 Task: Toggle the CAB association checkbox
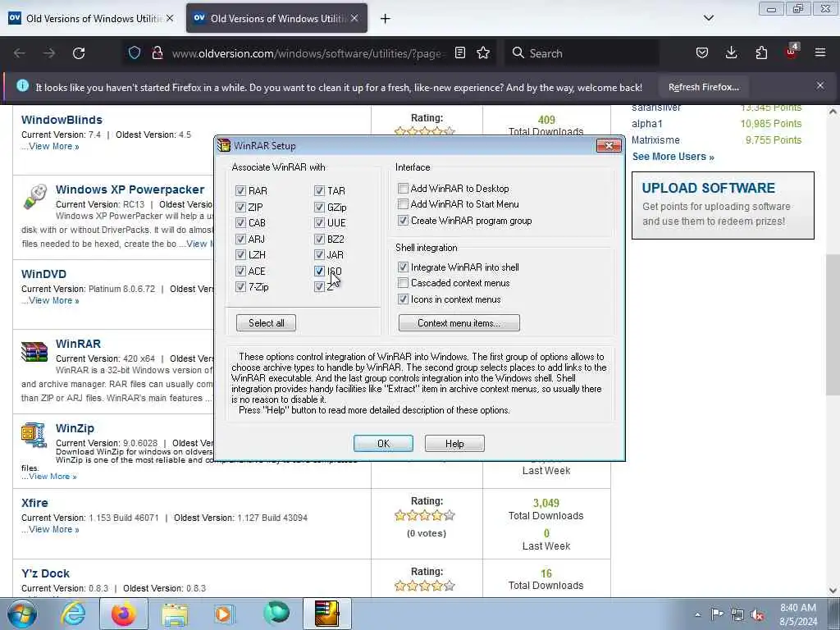pyautogui.click(x=240, y=223)
